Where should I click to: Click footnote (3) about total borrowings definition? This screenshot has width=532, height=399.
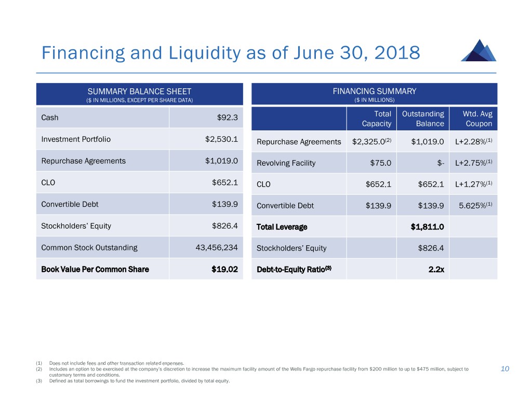tap(139, 381)
